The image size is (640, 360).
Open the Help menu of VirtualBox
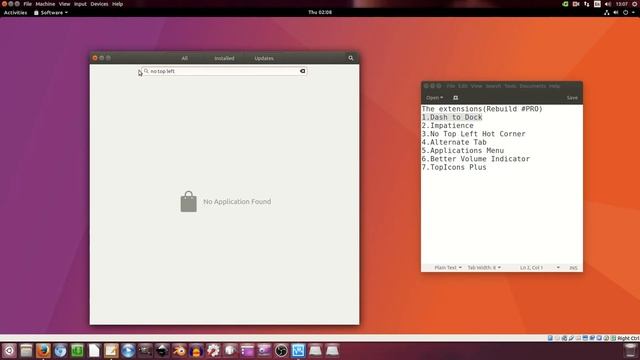pos(118,4)
